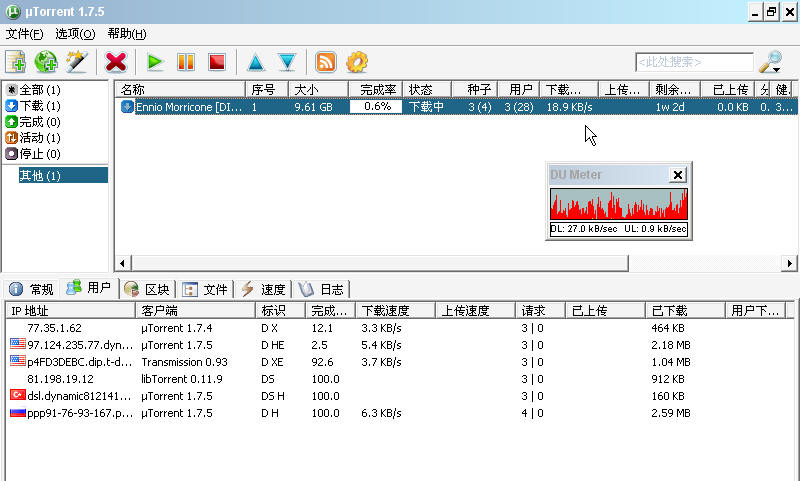Sort torrent list by 序号 column

(x=267, y=90)
